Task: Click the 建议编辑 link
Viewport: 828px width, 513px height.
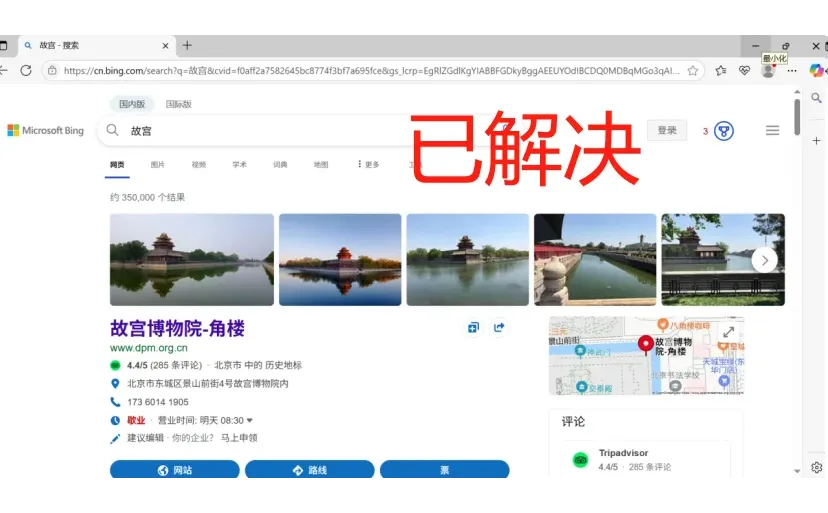Action: (x=145, y=438)
